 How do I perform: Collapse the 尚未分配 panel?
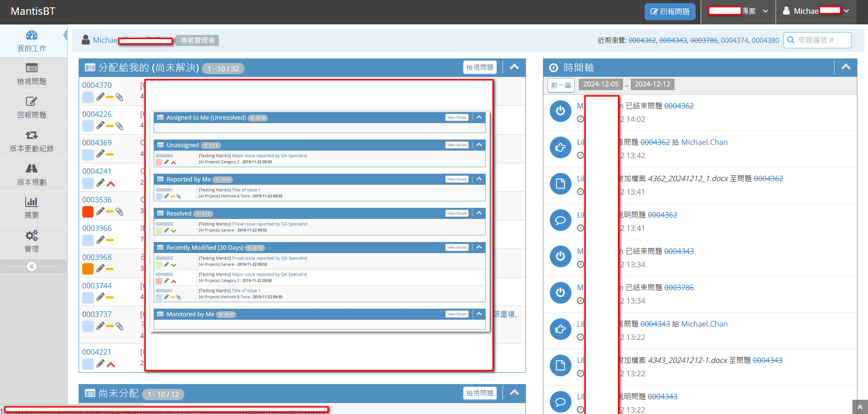[514, 393]
